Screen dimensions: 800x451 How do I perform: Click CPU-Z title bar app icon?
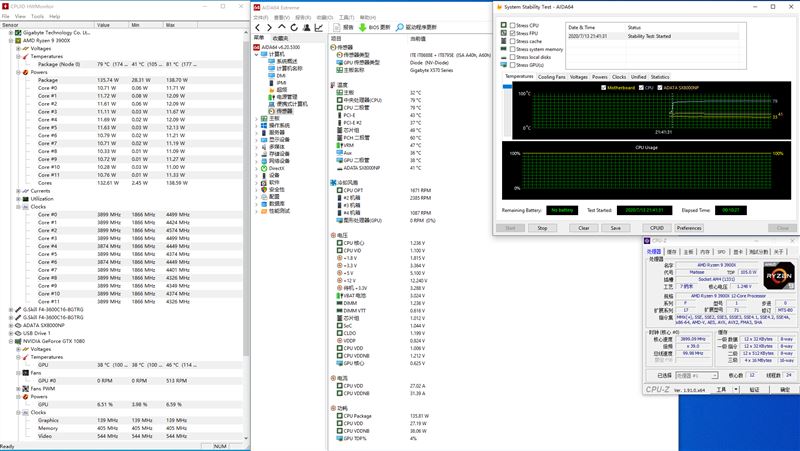coord(647,241)
